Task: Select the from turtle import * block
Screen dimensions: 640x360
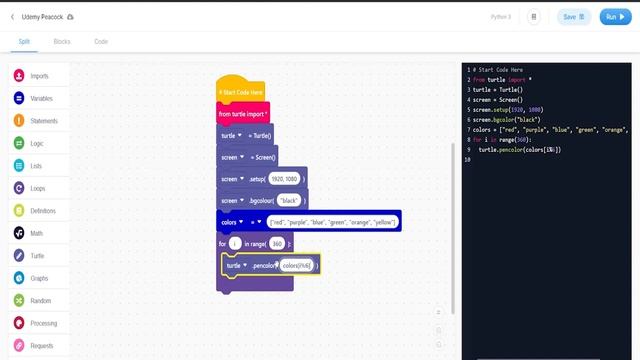Action: (x=243, y=114)
